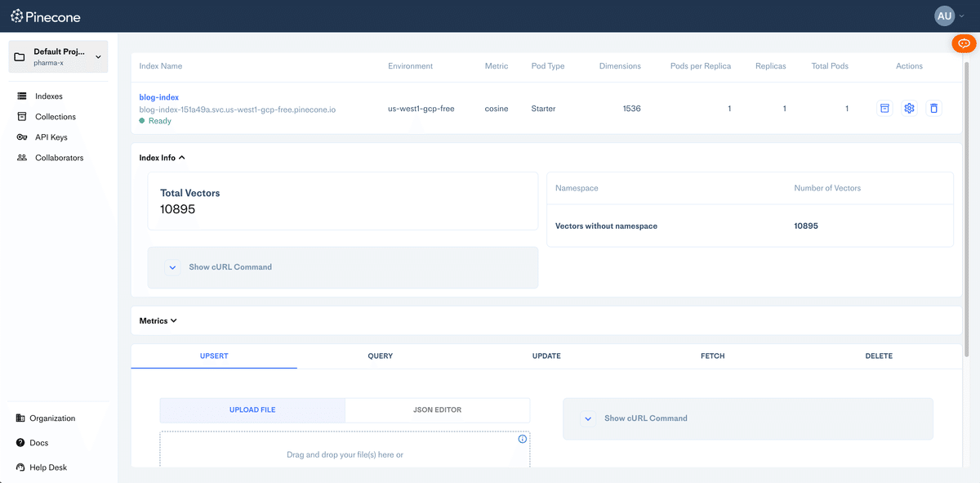Switch to the UPSERT tab
Screen dimensions: 980x483
(x=214, y=356)
